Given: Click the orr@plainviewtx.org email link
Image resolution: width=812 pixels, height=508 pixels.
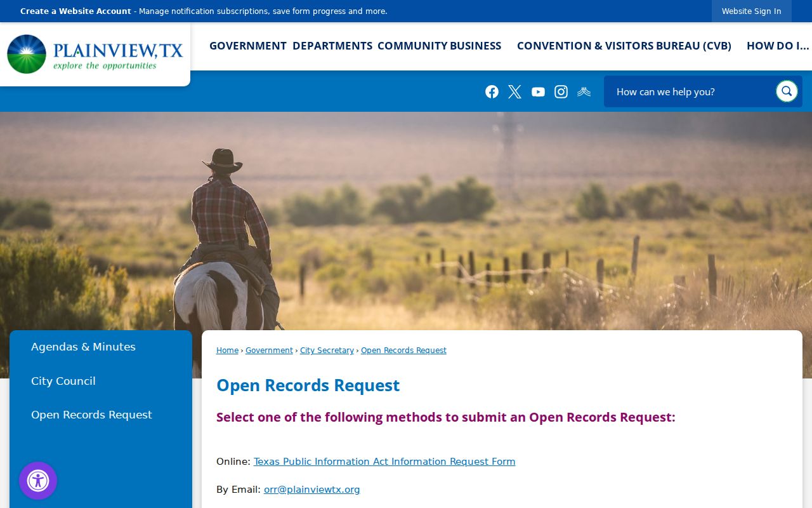Looking at the screenshot, I should point(311,490).
